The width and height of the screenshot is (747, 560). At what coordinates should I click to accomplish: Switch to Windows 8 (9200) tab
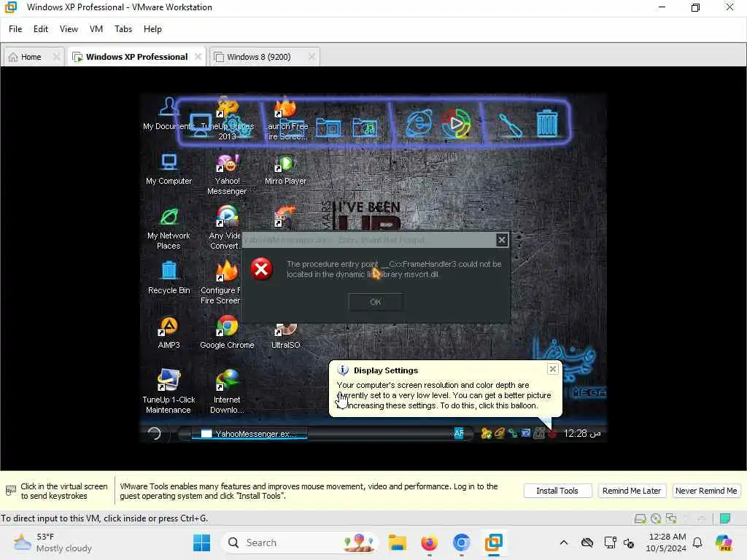coord(258,57)
